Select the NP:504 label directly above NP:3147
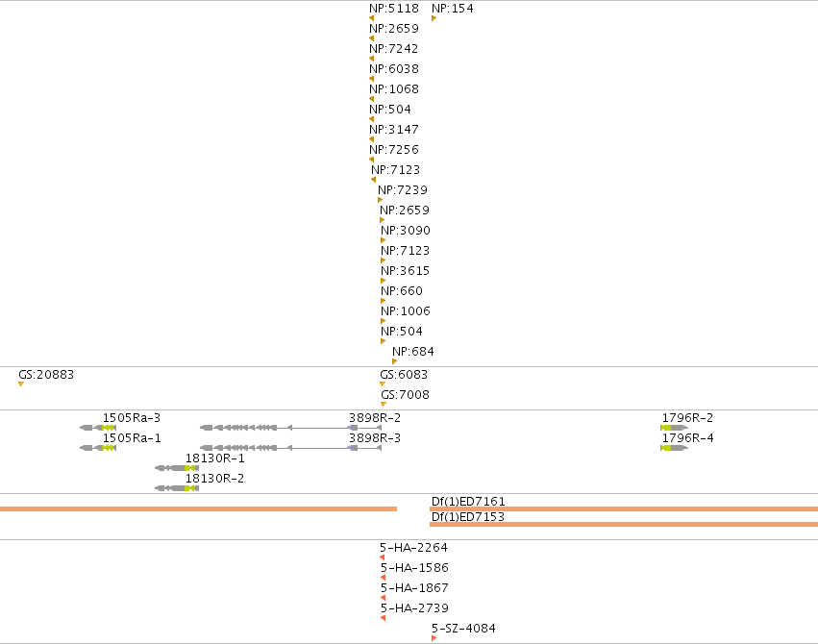The width and height of the screenshot is (818, 644). coord(390,110)
